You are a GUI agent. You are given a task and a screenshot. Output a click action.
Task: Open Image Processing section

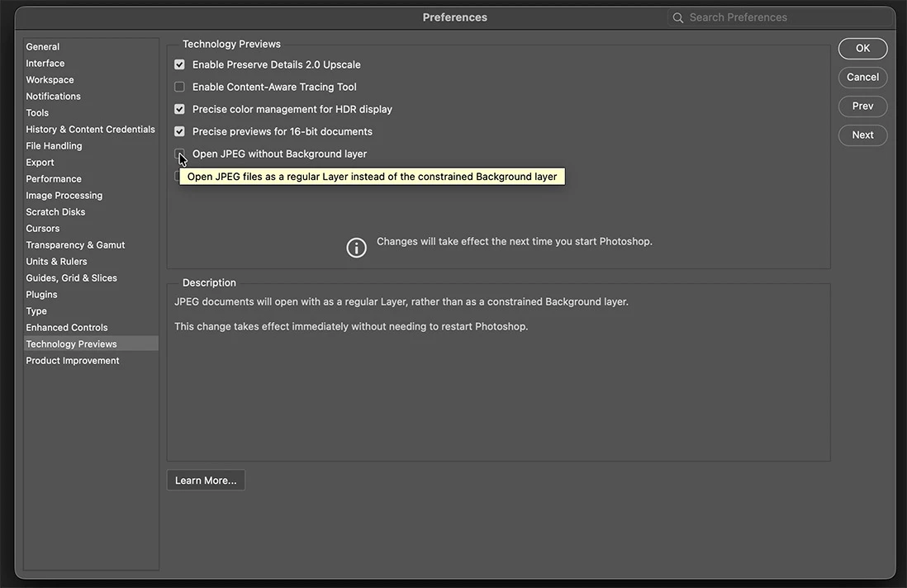pos(91,196)
